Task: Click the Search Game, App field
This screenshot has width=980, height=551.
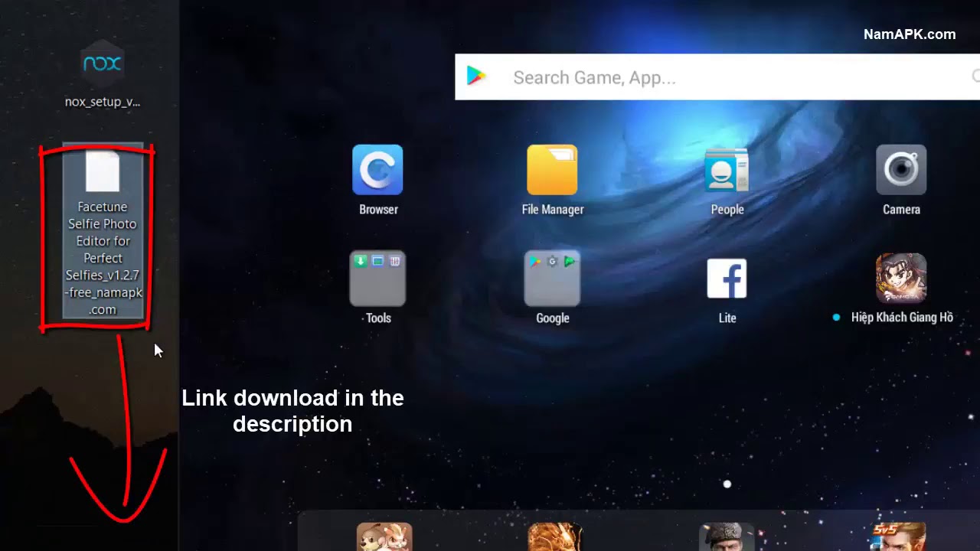Action: tap(717, 77)
